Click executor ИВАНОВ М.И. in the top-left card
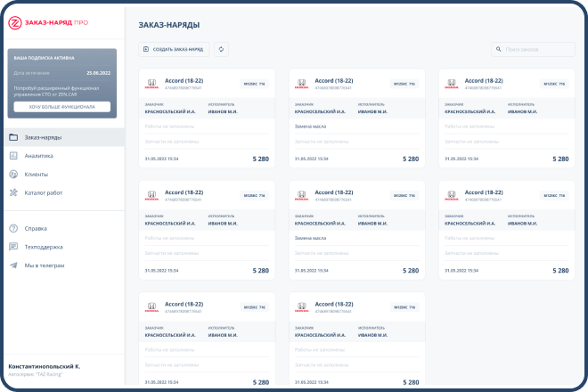The height and width of the screenshot is (392, 588). tap(223, 111)
